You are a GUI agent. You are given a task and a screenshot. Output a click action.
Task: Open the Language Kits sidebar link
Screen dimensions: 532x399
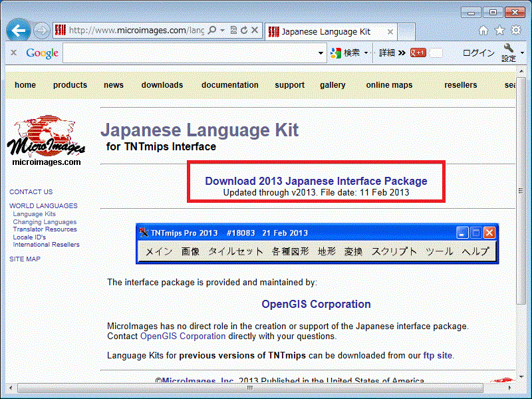pos(35,213)
